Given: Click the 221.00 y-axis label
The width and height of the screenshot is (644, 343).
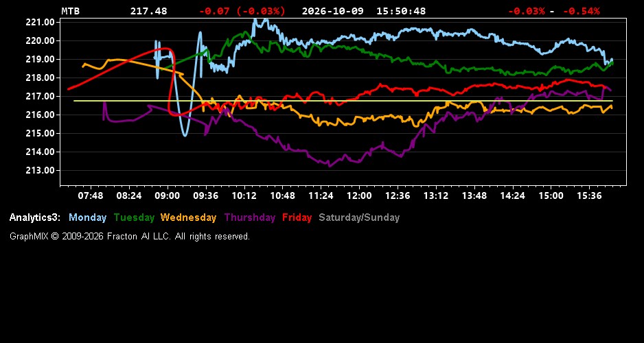Looking at the screenshot, I should pyautogui.click(x=41, y=22).
